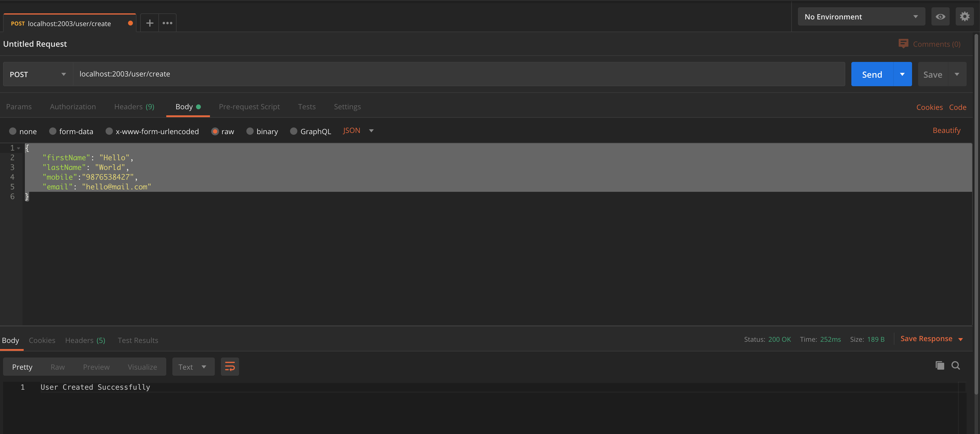This screenshot has height=434, width=980.
Task: Click the Beautify icon to format JSON
Action: (948, 130)
